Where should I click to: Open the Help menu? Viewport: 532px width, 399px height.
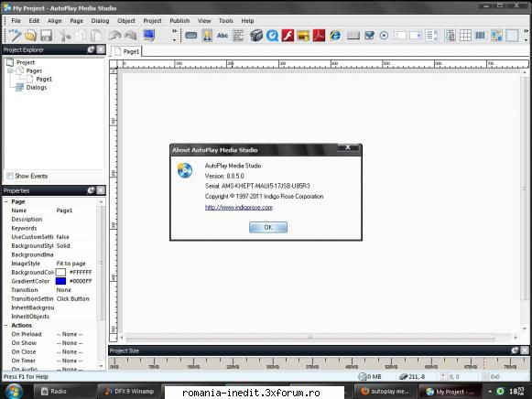247,21
